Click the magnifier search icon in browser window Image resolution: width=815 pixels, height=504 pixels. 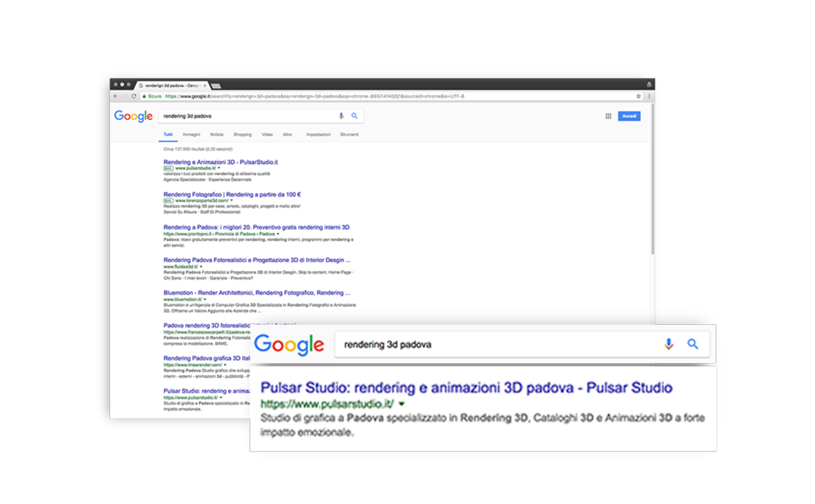coord(354,116)
